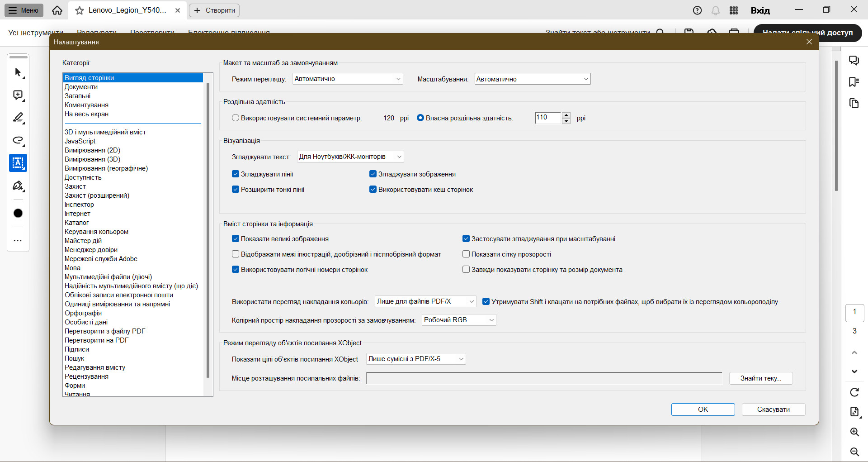
Task: Select the arrow selection tool in left toolbar
Action: coord(18,72)
